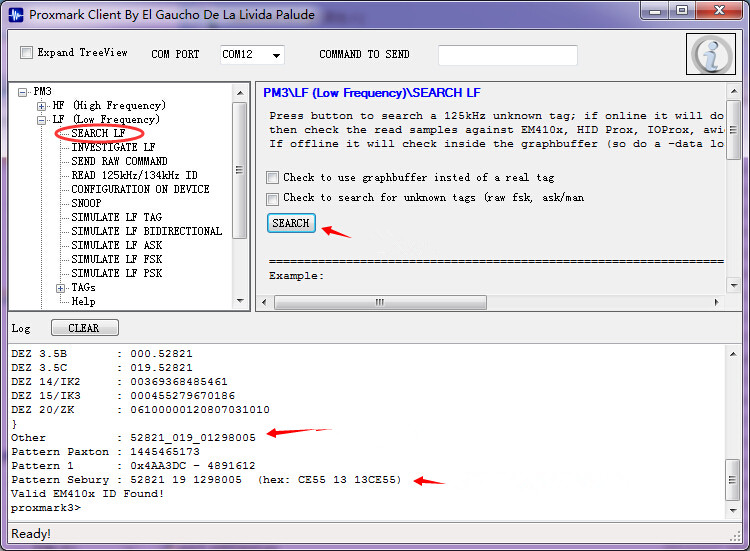
Task: Open the info icon button
Action: (x=710, y=54)
